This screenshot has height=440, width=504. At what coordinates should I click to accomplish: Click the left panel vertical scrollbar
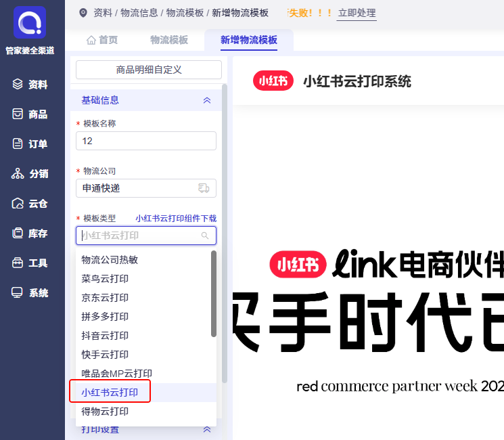click(x=225, y=234)
